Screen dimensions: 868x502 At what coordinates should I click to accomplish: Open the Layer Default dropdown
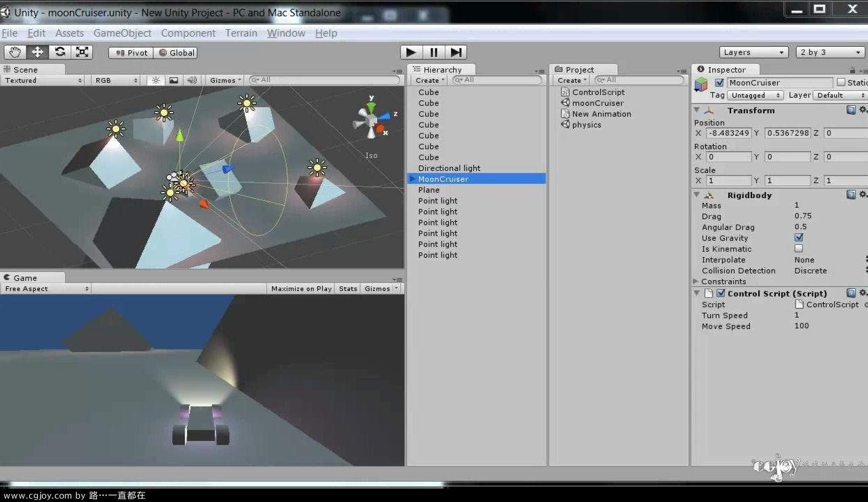pyautogui.click(x=840, y=96)
